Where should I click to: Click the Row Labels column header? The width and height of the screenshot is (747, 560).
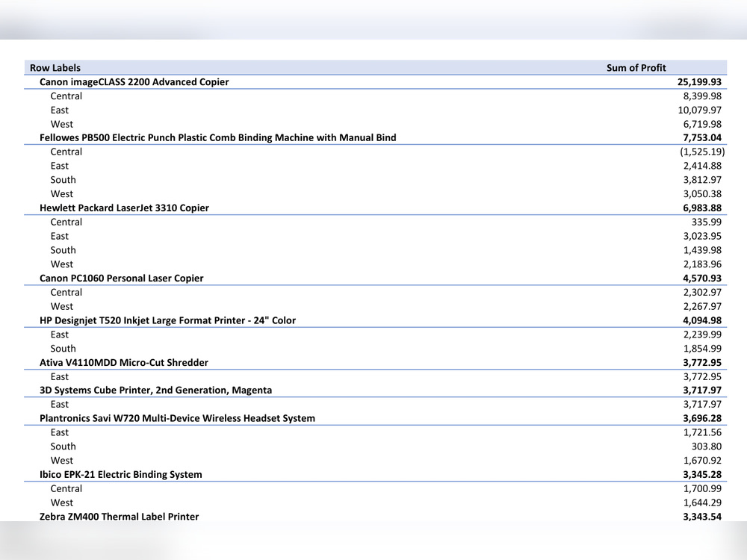(x=55, y=68)
